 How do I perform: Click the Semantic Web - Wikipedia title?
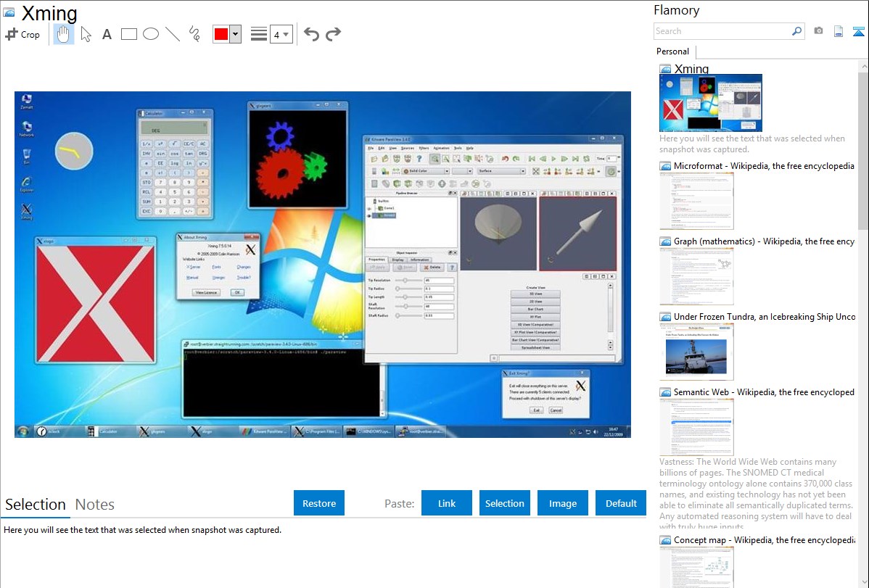pyautogui.click(x=764, y=392)
